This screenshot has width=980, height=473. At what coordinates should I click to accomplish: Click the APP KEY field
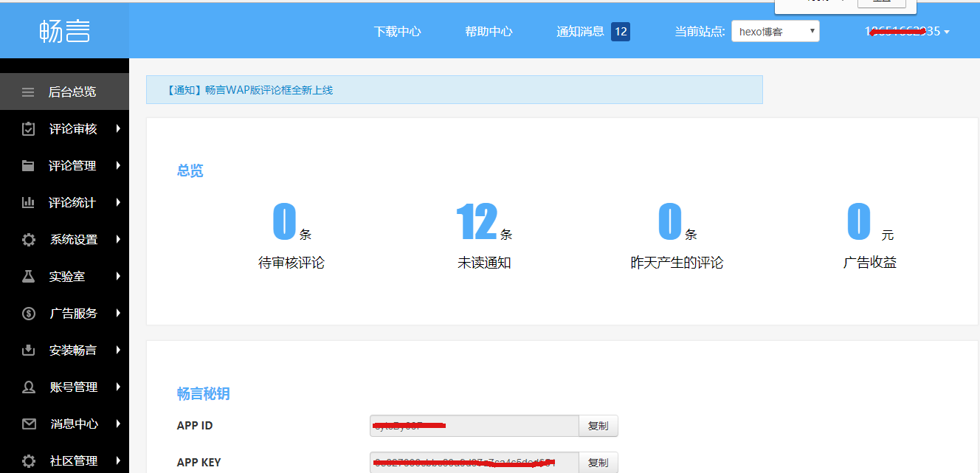[474, 463]
